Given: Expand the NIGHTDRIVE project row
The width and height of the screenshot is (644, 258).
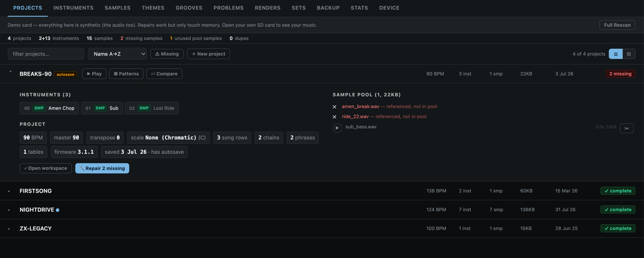Looking at the screenshot, I should tap(9, 210).
